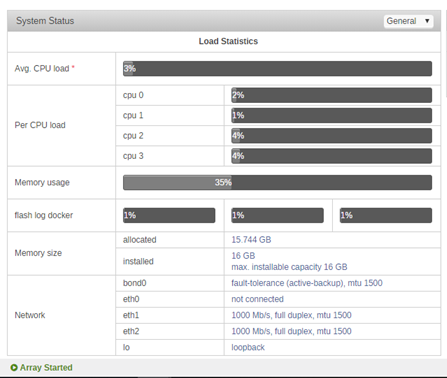Click the red asterisk beside Avg. CPU load

(73, 68)
